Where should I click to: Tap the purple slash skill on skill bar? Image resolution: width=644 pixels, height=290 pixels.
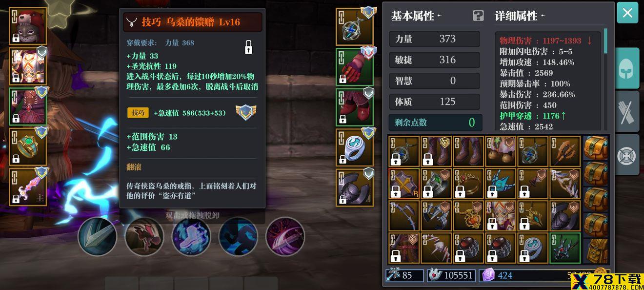[x=285, y=236]
